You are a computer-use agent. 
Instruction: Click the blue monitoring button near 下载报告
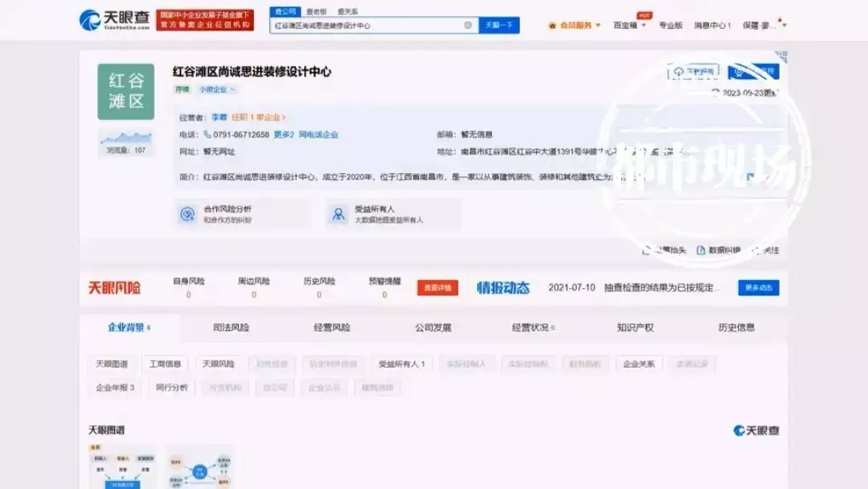(753, 72)
